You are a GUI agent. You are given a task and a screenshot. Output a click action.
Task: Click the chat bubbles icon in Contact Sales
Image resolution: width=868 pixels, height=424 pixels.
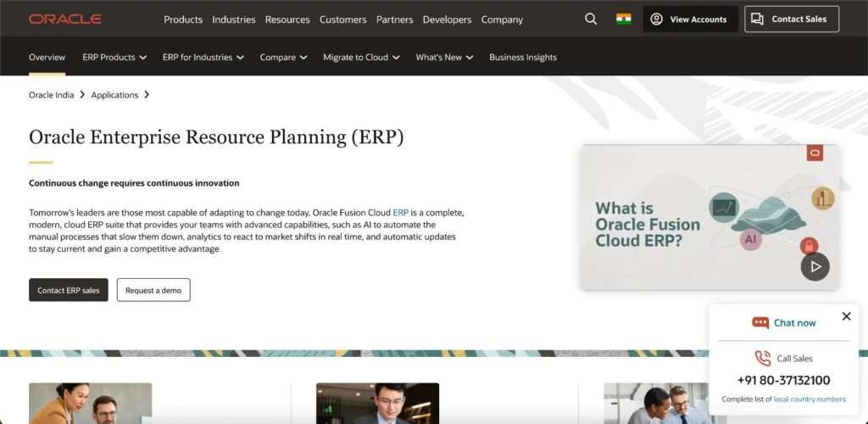(x=757, y=19)
